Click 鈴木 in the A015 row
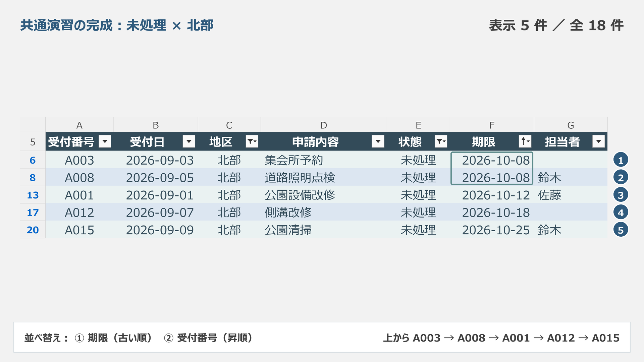 click(x=571, y=230)
